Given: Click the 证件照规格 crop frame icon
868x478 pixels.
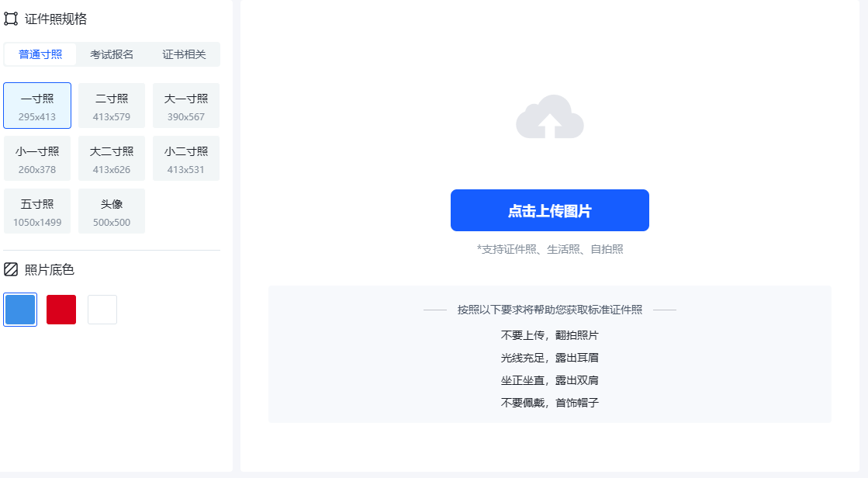Looking at the screenshot, I should 12,19.
